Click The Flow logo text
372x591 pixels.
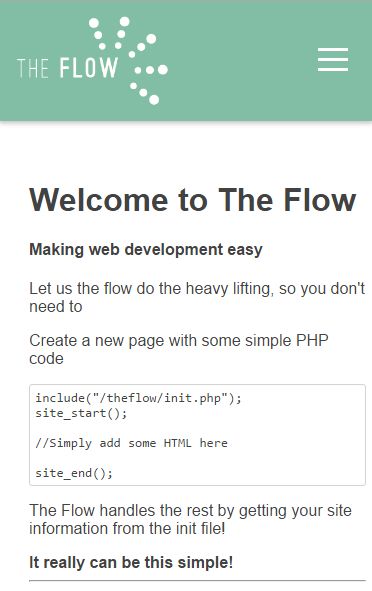tap(67, 68)
